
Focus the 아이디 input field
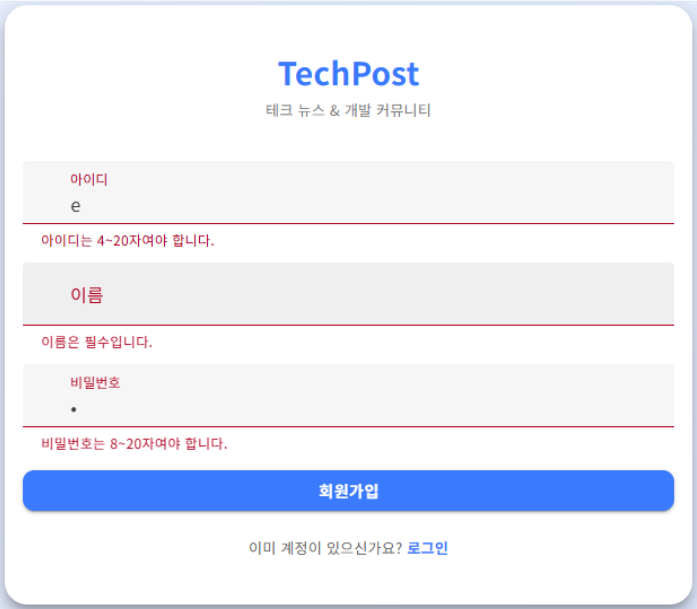(348, 192)
